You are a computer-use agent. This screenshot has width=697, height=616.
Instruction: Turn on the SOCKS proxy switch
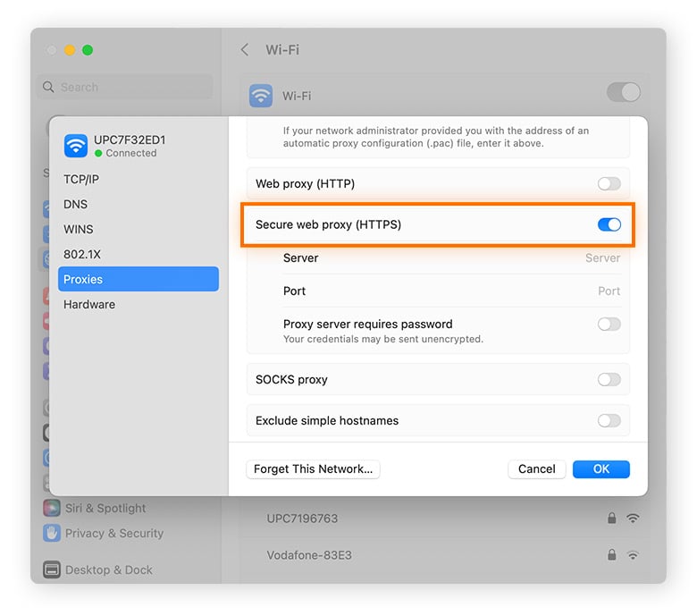click(609, 379)
